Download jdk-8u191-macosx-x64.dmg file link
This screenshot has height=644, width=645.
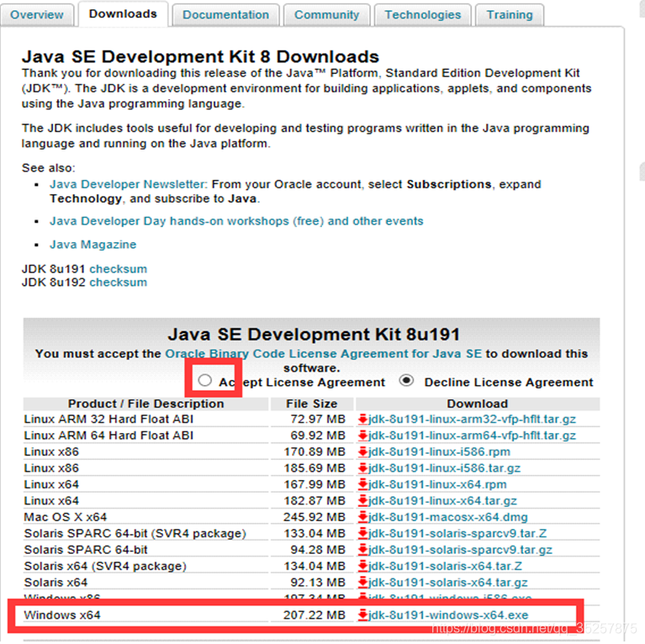pos(448,517)
